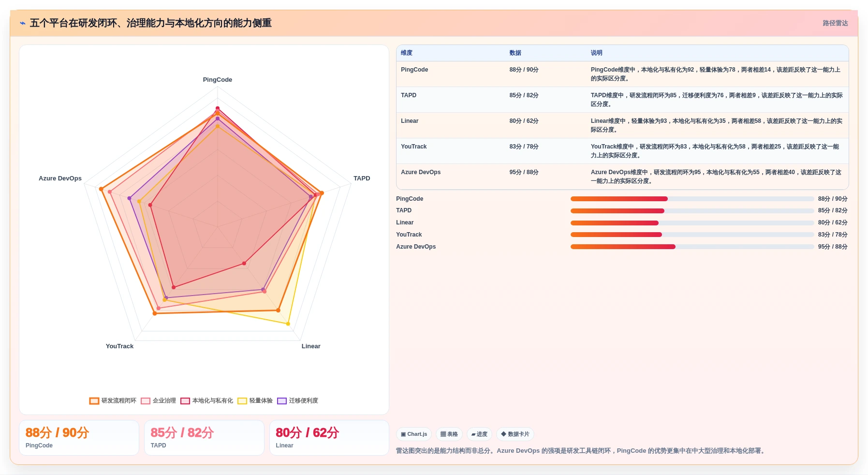Click TAPD label in progress list
Screen dimensions: 868x475
[x=404, y=210]
